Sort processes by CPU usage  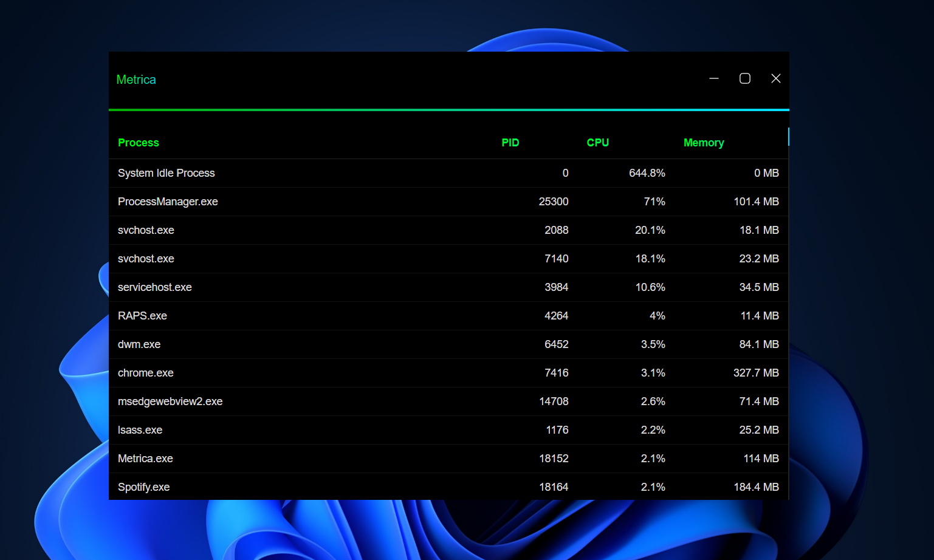(597, 143)
